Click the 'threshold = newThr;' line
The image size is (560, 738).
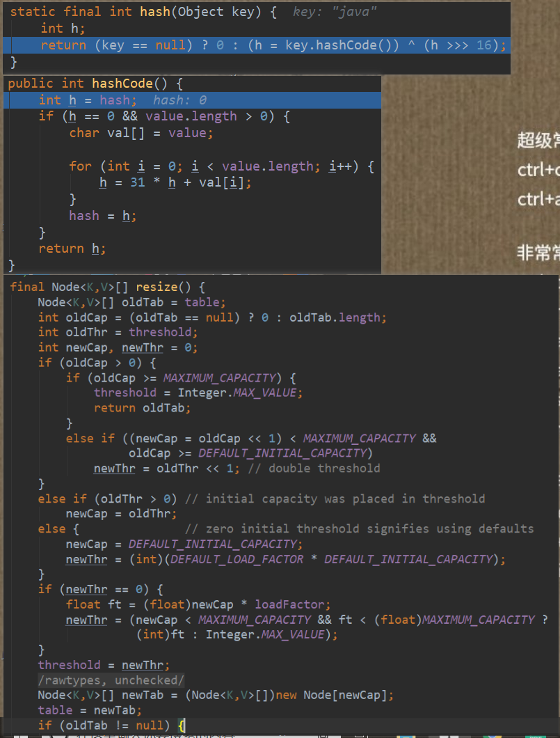104,665
